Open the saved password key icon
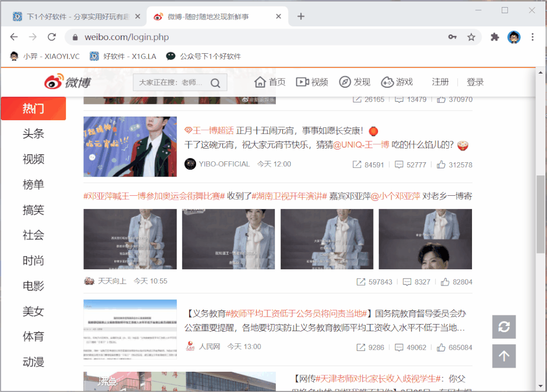The height and width of the screenshot is (392, 547). pos(453,37)
